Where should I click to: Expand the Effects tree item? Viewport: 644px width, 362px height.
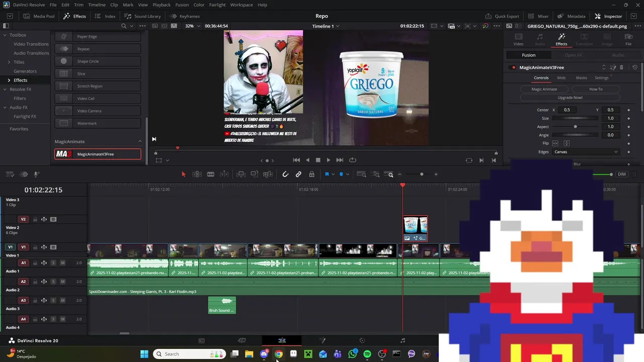[9, 80]
